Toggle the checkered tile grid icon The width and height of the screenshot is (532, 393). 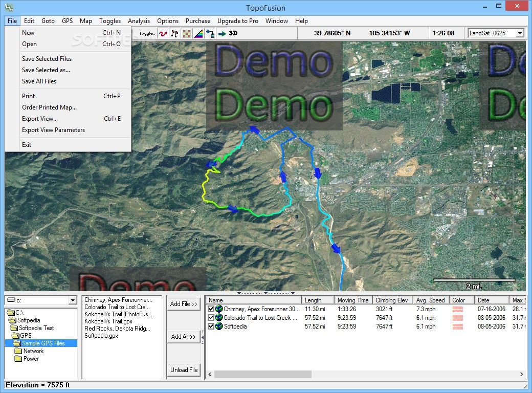tap(187, 33)
